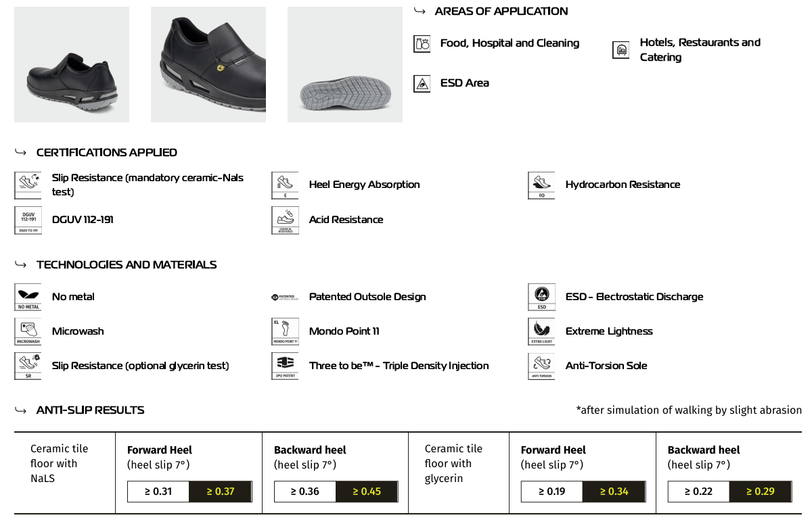
Task: Open the shoe outsole view thumbnail
Action: coord(345,65)
